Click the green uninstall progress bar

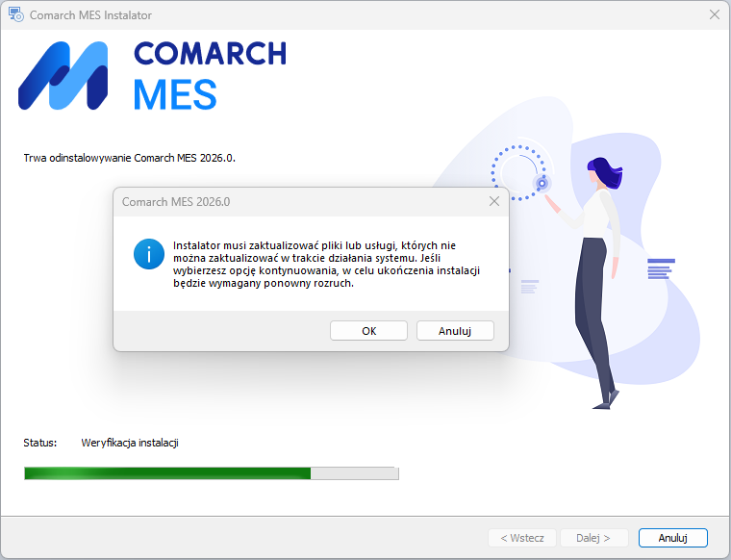(x=212, y=473)
